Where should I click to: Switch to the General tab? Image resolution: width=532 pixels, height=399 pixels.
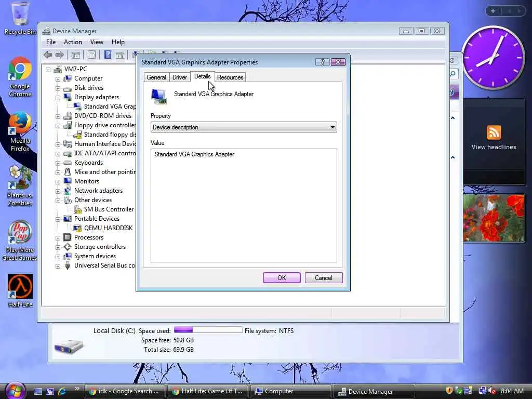point(156,77)
